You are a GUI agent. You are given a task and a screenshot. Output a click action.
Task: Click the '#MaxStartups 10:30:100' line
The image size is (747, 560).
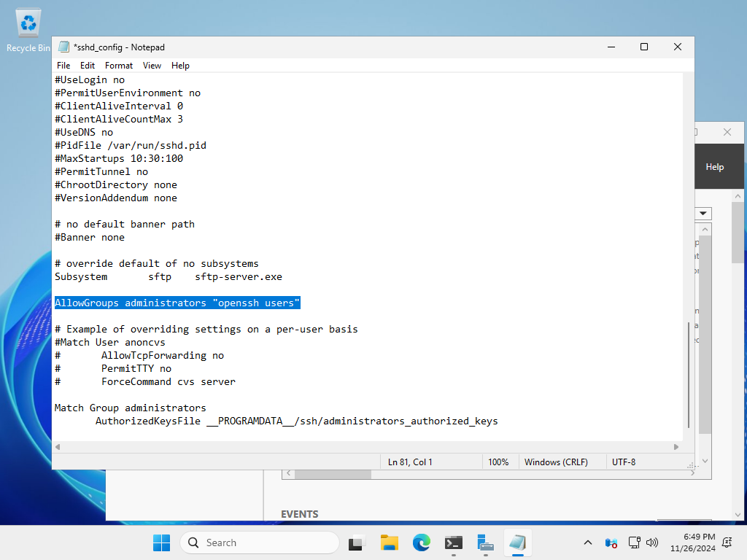click(x=119, y=158)
